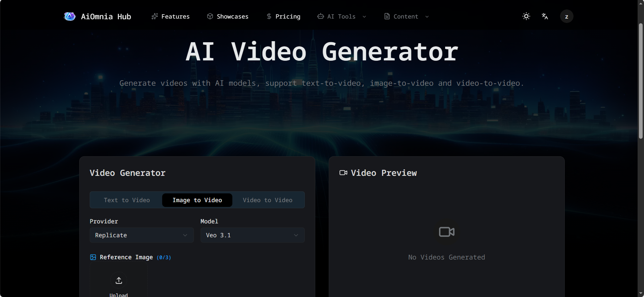Click the 'Model' field label
Image resolution: width=644 pixels, height=297 pixels.
tap(209, 221)
